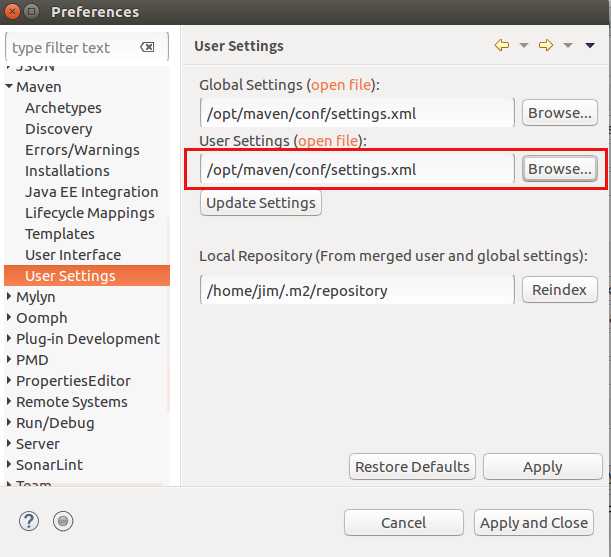Screen dimensions: 611x557
Task: Expand the PMD tree node
Action: click(x=9, y=359)
